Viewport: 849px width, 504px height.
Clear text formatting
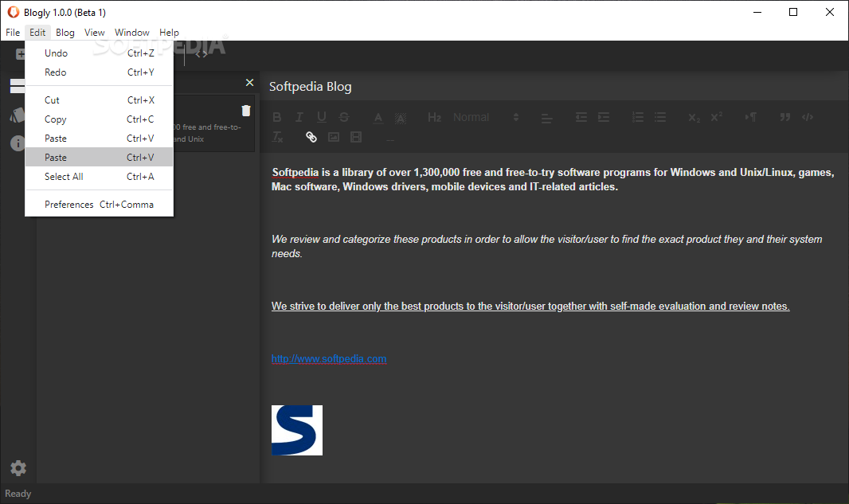(x=277, y=137)
